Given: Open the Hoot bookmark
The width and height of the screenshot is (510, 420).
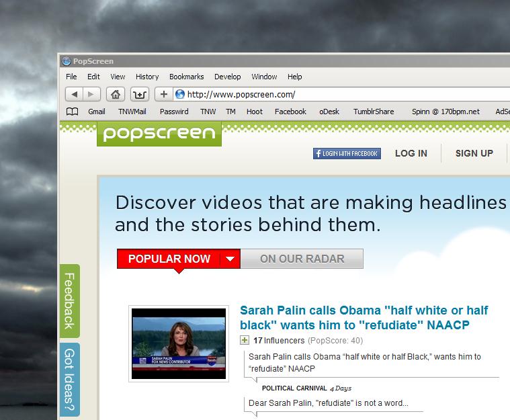Looking at the screenshot, I should (255, 112).
